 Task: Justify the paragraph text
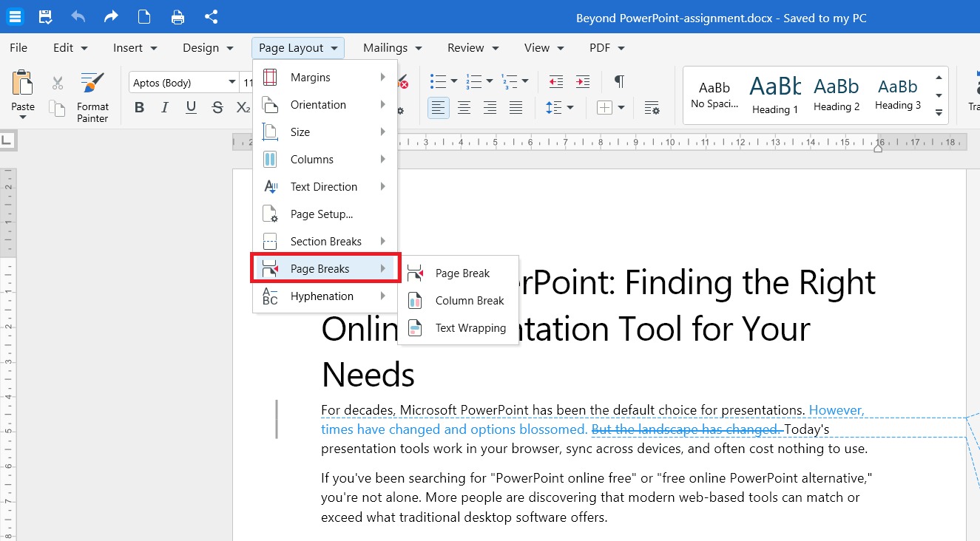pos(516,108)
